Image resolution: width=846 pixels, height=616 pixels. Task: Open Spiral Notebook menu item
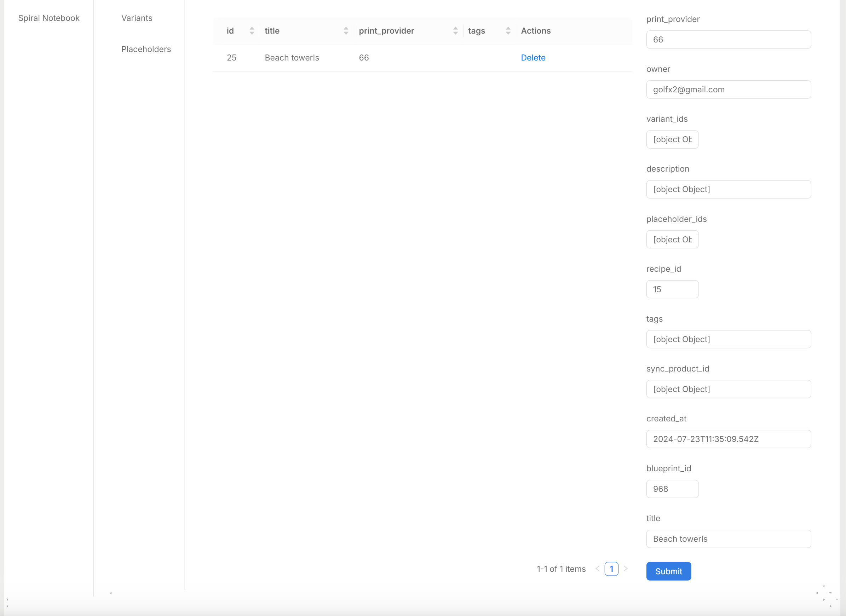click(49, 18)
